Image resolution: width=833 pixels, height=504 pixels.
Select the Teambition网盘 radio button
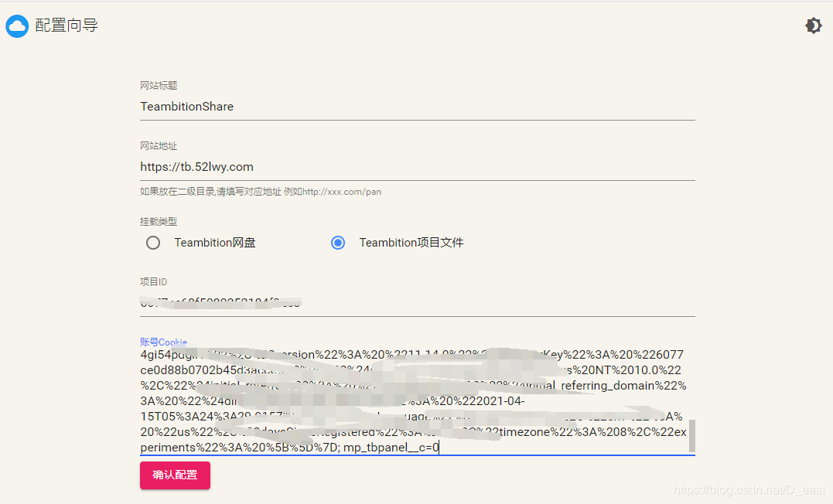click(x=153, y=243)
